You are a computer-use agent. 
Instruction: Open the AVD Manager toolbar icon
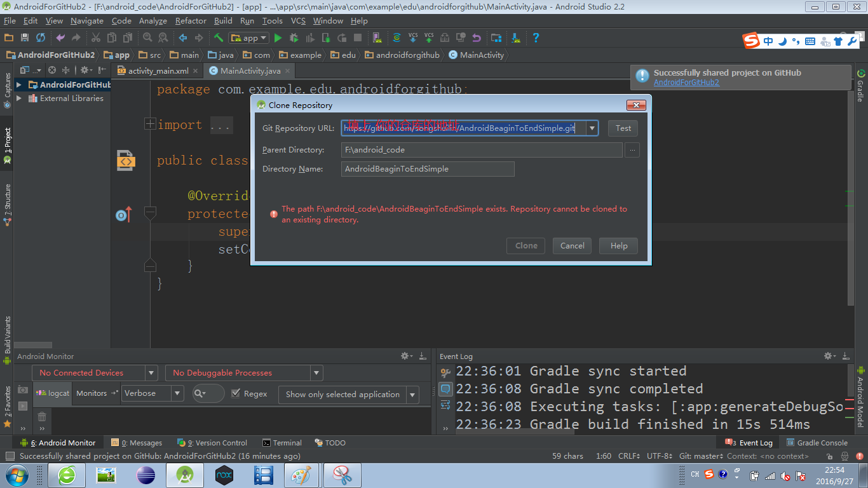click(377, 38)
